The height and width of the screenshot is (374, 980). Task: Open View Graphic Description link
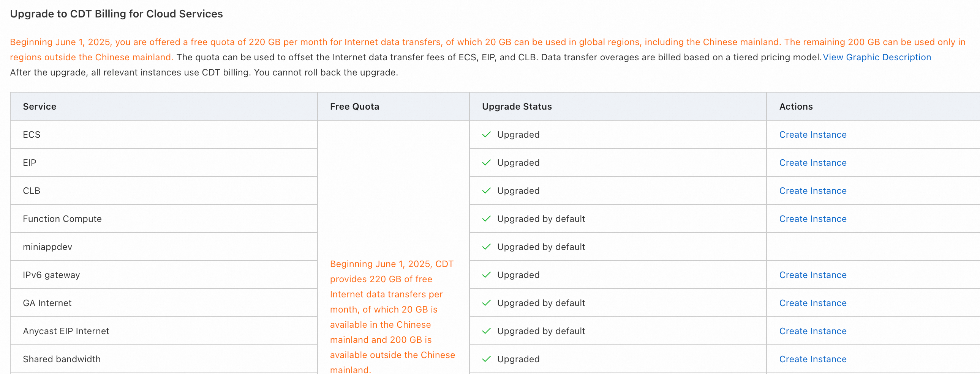point(877,57)
